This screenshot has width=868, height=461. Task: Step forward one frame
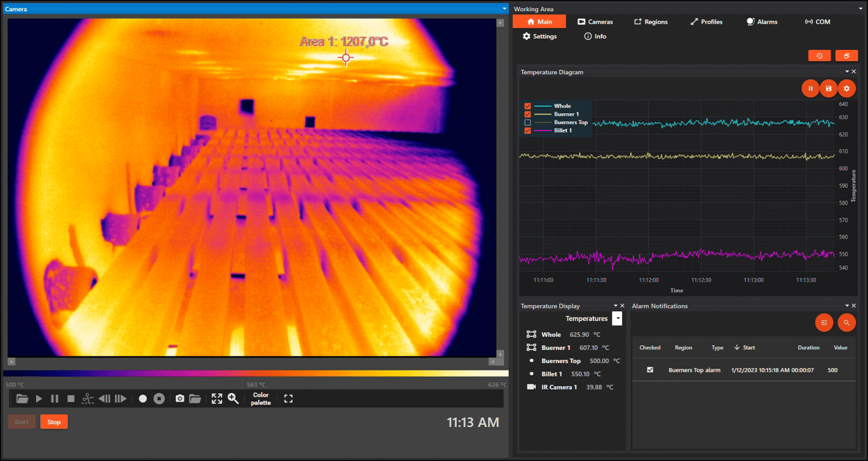[121, 398]
